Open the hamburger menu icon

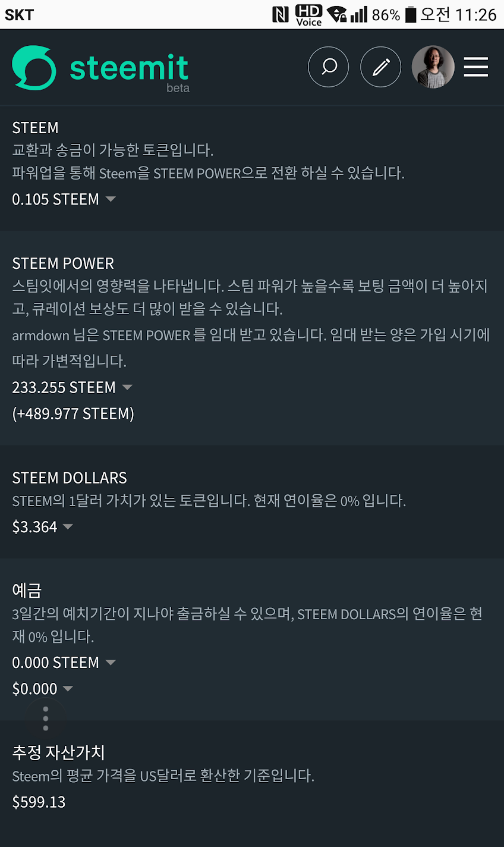[475, 67]
